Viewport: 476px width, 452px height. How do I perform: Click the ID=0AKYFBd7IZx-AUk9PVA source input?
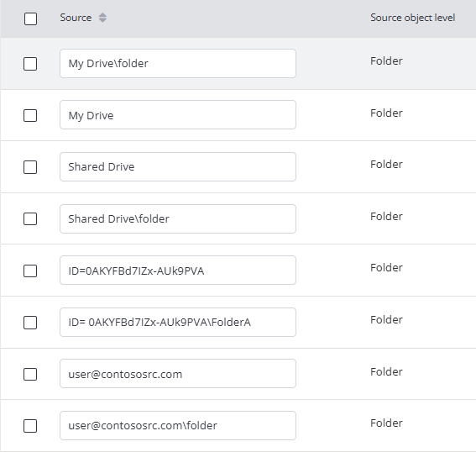[178, 270]
